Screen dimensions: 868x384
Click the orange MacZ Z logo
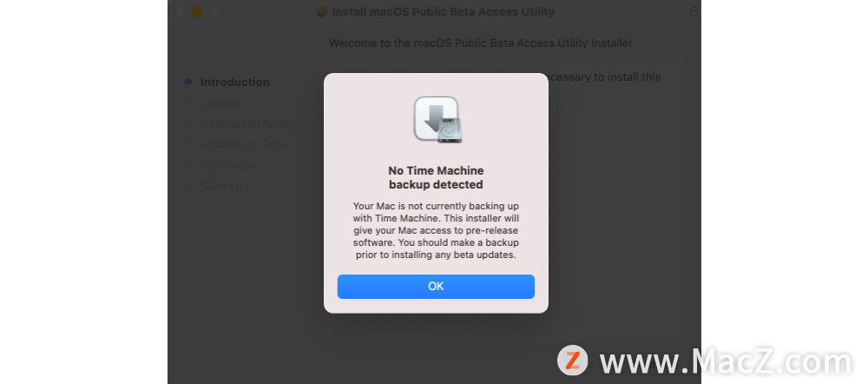[x=572, y=361]
